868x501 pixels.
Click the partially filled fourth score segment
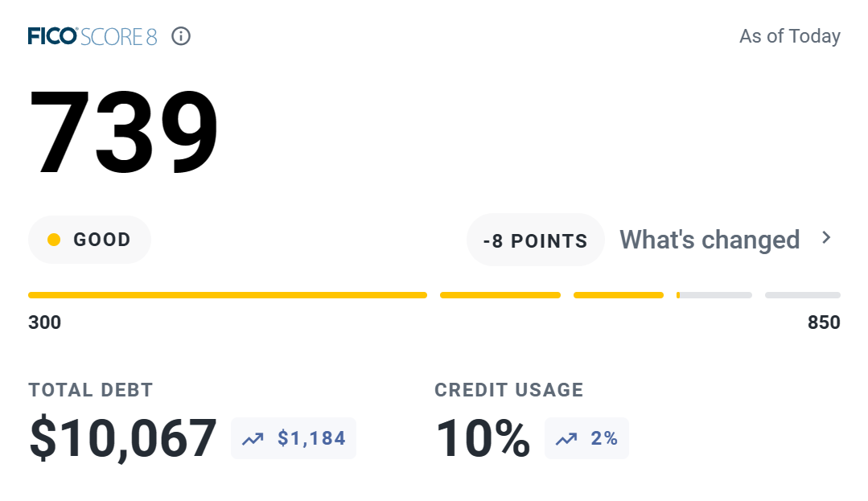click(x=714, y=295)
